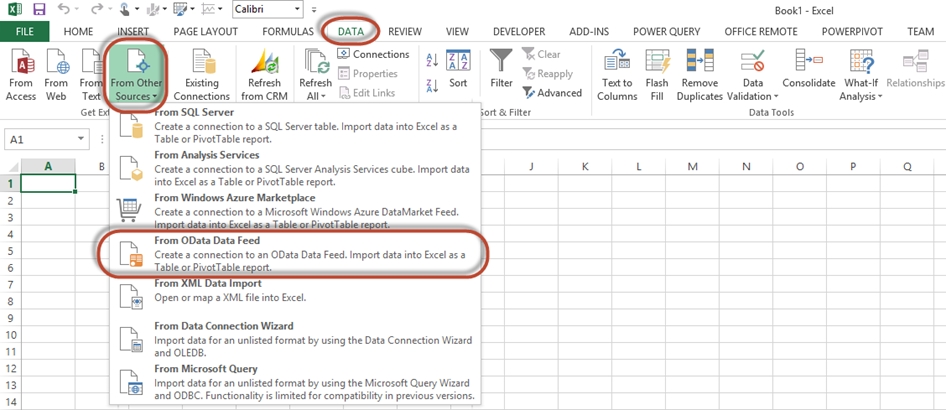Image resolution: width=946 pixels, height=410 pixels.
Task: Switch to the TEAM tab
Action: (920, 31)
